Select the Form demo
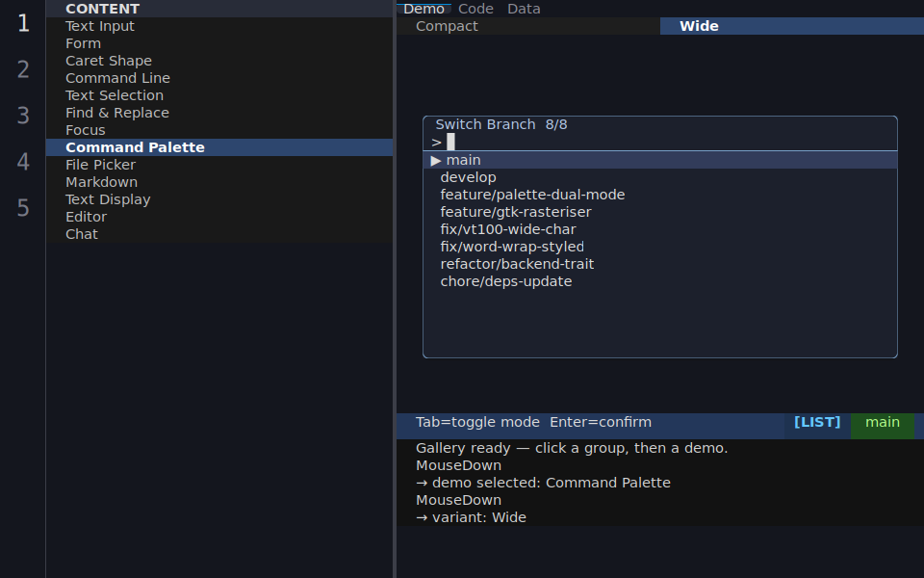The image size is (924, 578). tap(219, 43)
